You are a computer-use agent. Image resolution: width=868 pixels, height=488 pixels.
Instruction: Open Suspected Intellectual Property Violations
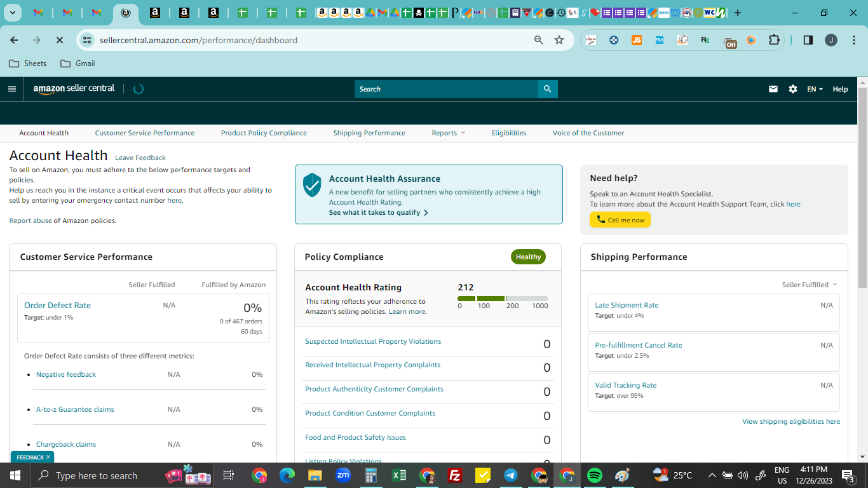tap(373, 341)
